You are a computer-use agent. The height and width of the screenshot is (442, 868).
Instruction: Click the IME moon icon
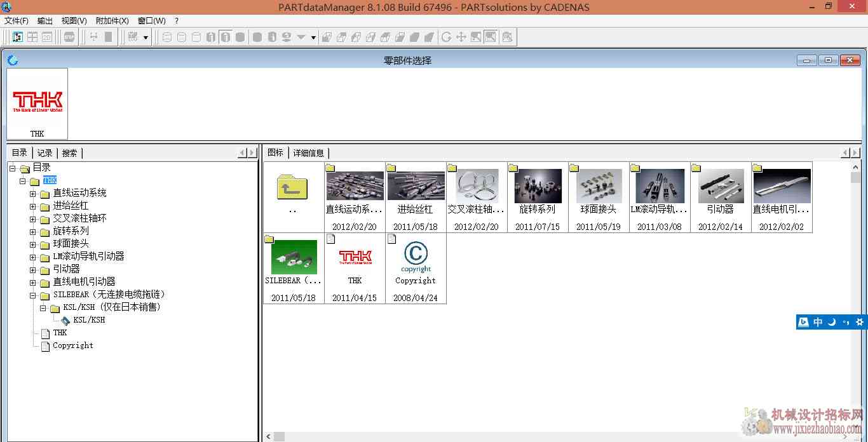click(831, 322)
